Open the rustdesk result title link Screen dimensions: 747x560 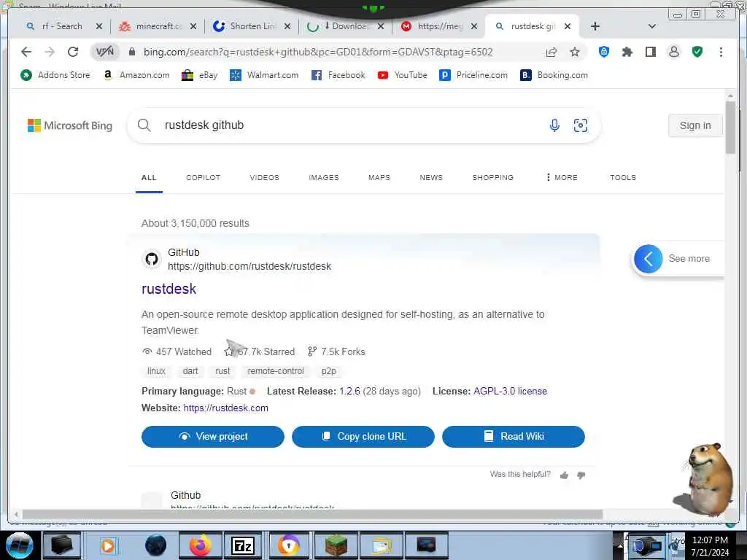point(169,289)
